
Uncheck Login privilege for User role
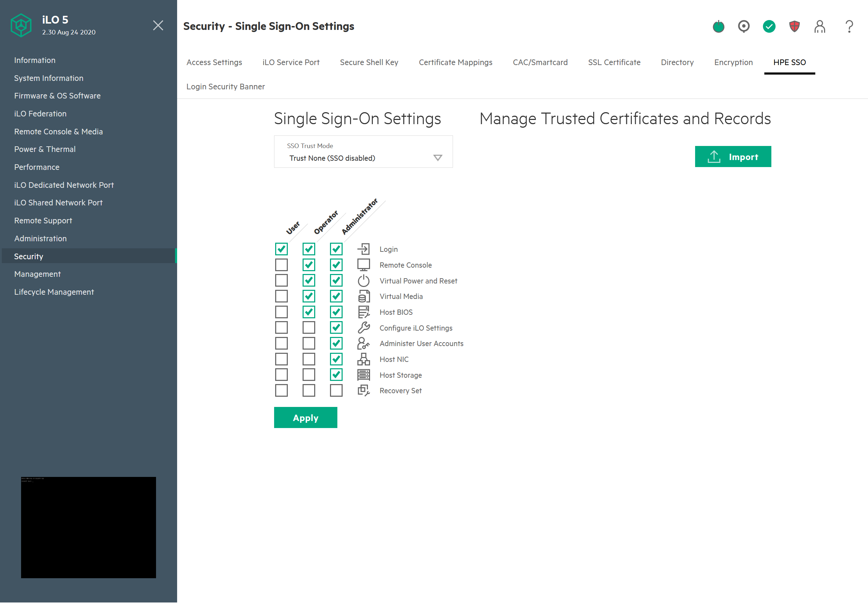pos(281,249)
